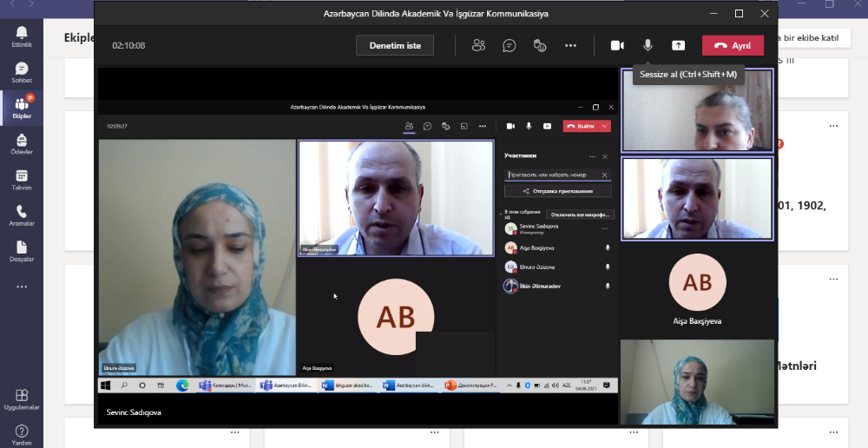Select the self-view video at bottom right
The height and width of the screenshot is (448, 868).
(697, 382)
